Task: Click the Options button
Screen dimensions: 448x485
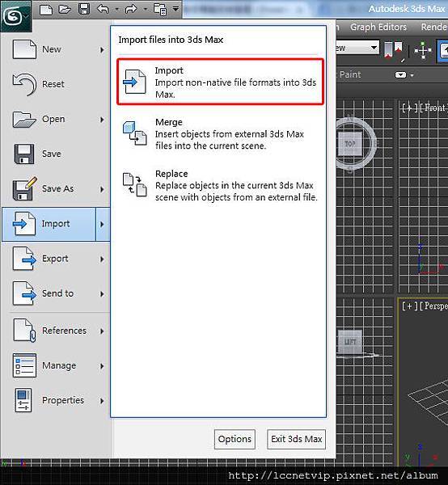Action: click(235, 439)
